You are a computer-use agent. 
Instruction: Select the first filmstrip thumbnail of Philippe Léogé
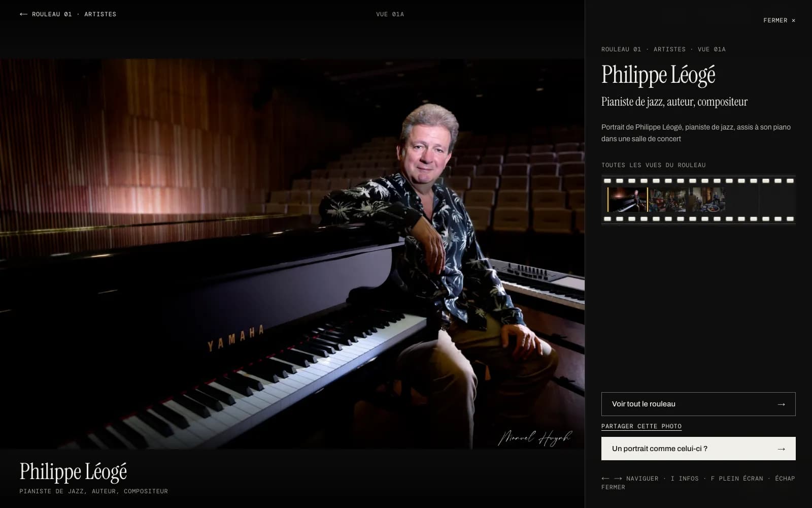[628, 200]
